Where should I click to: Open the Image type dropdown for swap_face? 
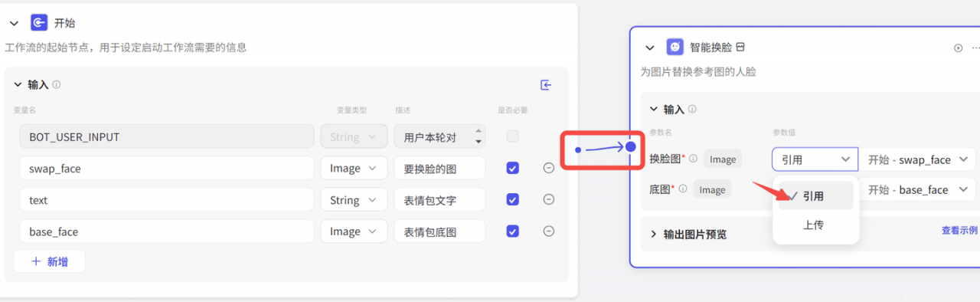click(353, 168)
